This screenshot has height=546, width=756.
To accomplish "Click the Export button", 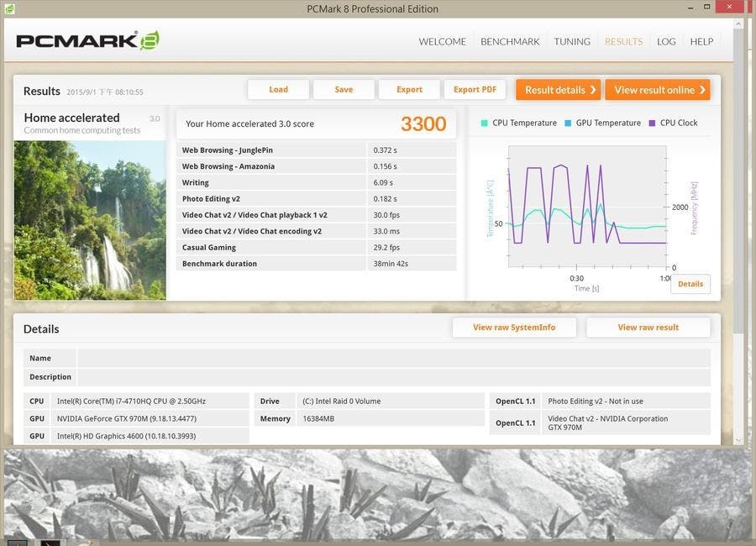I will pyautogui.click(x=409, y=90).
